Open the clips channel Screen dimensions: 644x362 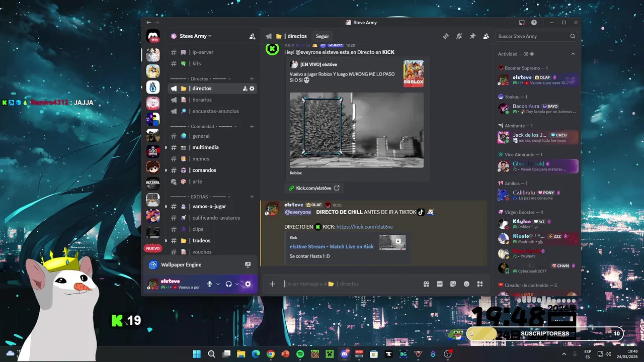(212, 229)
